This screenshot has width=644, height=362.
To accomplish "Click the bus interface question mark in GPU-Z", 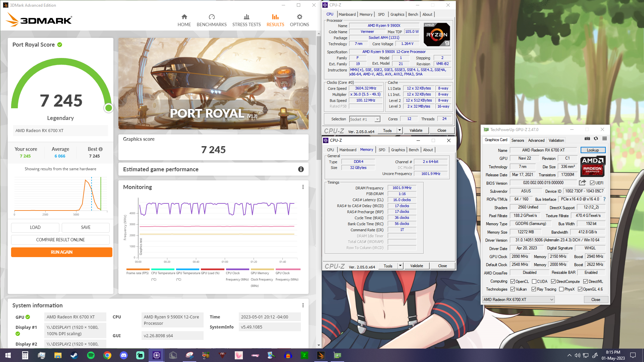I will [x=604, y=199].
